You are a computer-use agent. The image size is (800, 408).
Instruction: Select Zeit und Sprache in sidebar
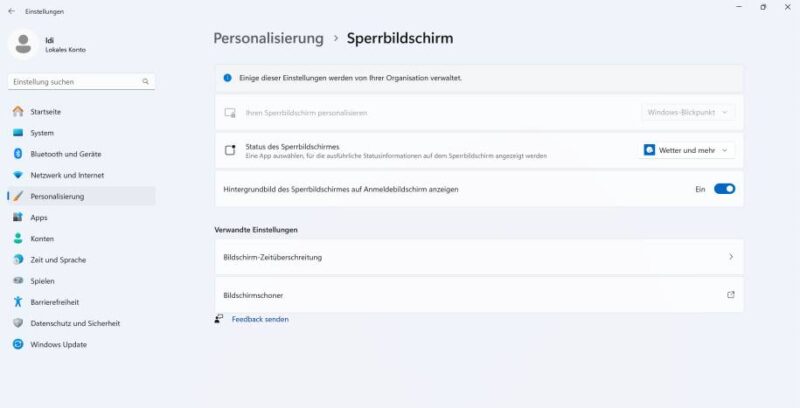pos(57,260)
